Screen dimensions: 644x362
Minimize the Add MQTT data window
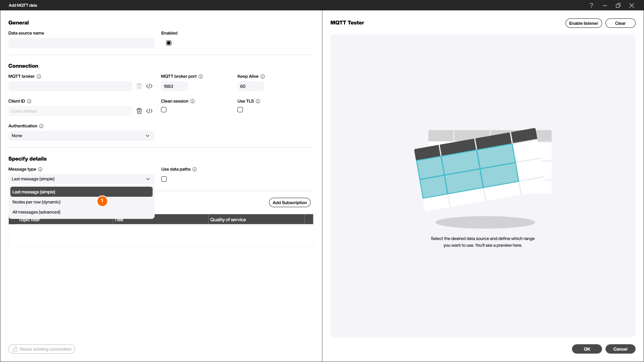(605, 5)
